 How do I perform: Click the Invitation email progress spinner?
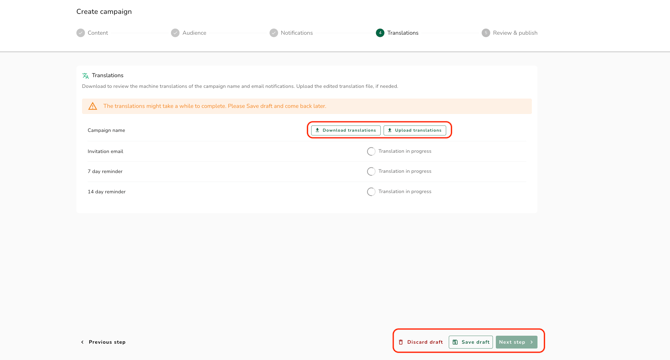pyautogui.click(x=371, y=151)
